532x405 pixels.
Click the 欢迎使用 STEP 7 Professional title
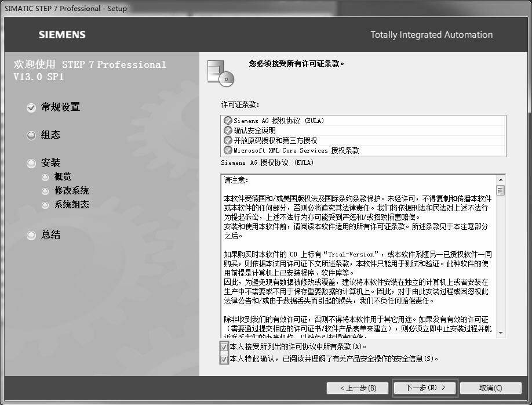90,70
